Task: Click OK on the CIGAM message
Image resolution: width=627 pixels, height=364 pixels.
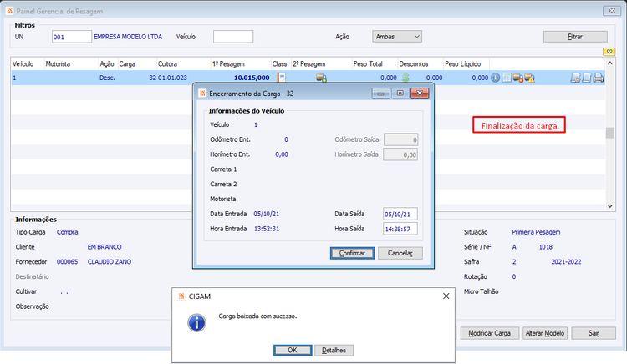Action: [293, 350]
